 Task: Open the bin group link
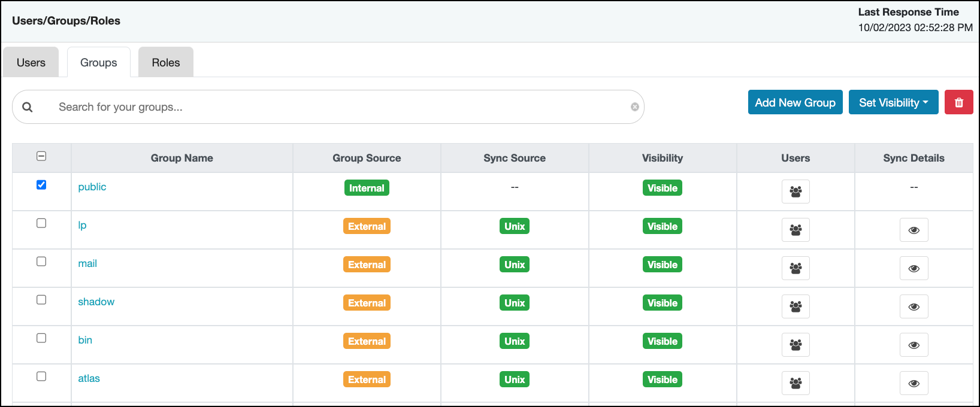coord(85,340)
